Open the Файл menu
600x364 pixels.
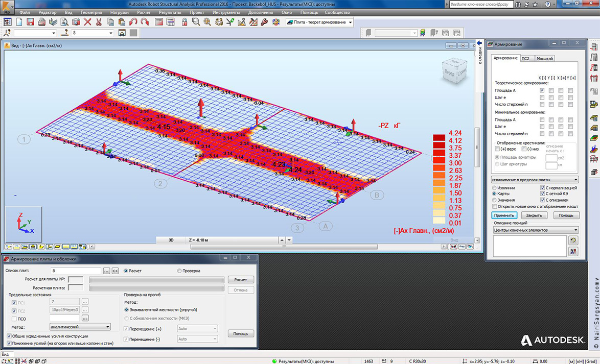point(25,12)
